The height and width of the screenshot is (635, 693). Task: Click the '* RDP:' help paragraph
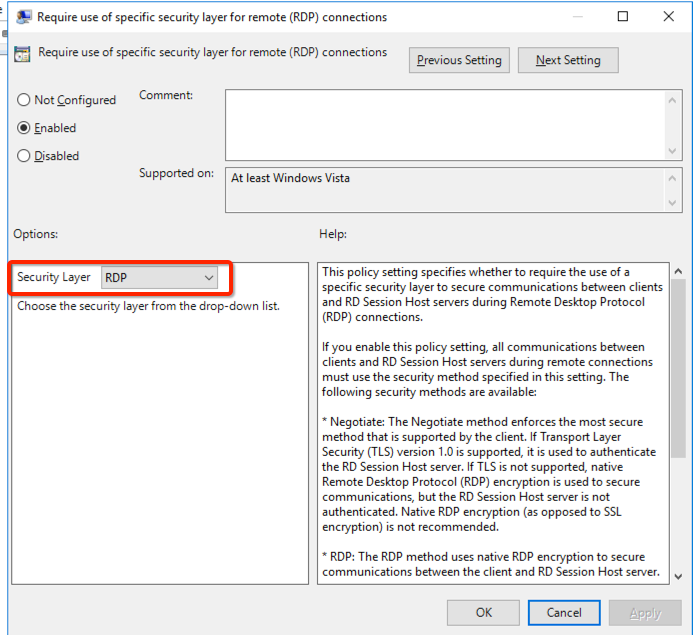pos(491,564)
